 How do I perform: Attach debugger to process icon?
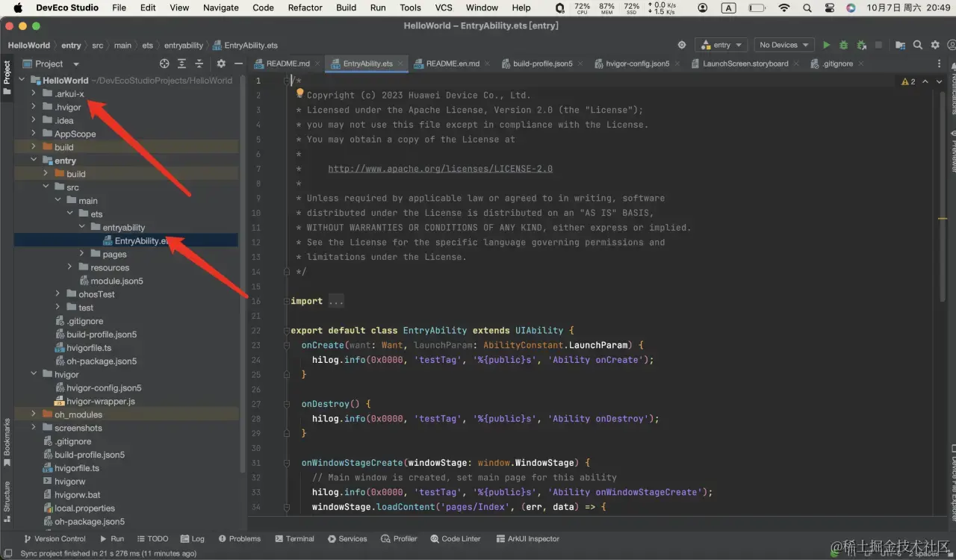[861, 45]
